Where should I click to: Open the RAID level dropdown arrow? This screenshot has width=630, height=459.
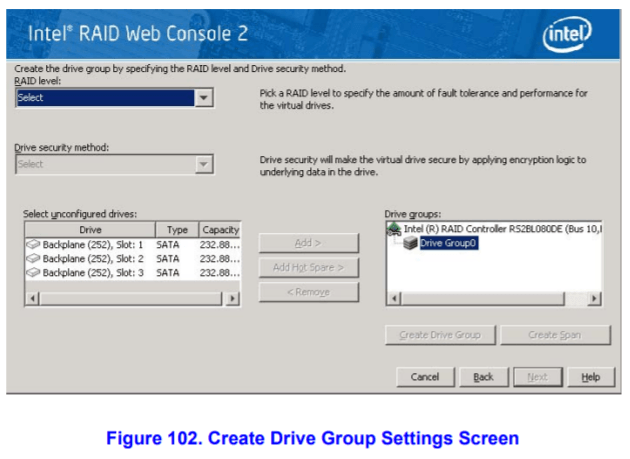[x=204, y=98]
